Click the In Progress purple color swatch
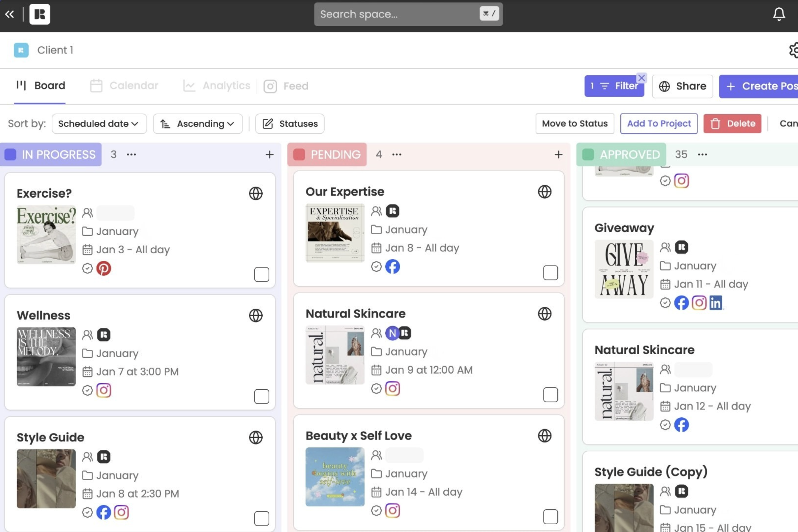Image resolution: width=798 pixels, height=532 pixels. point(10,155)
